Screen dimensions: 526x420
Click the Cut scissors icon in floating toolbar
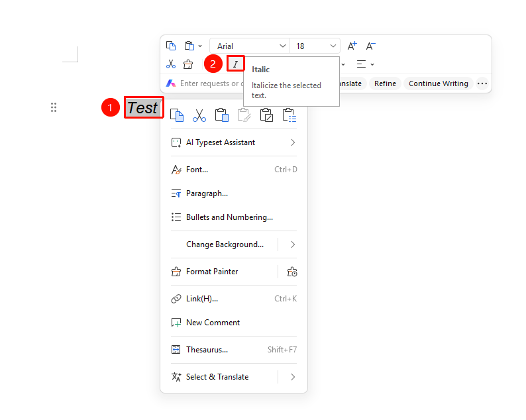coord(171,64)
